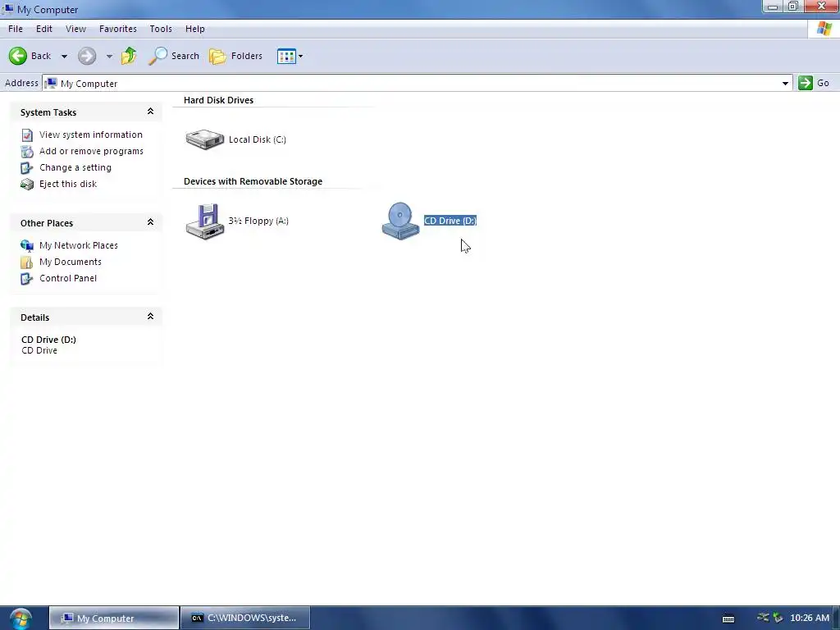Click the View system information icon
840x630 pixels.
(x=27, y=135)
